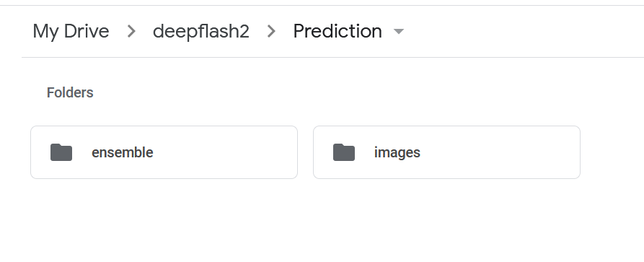Click empty gap between ensemble and images cards
This screenshot has height=262, width=644.
point(305,152)
